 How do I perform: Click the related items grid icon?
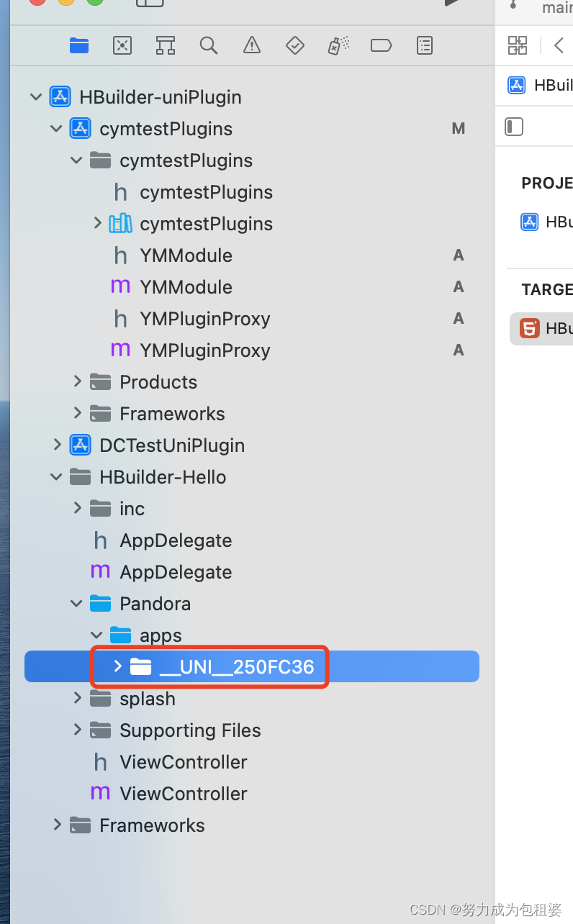(518, 45)
